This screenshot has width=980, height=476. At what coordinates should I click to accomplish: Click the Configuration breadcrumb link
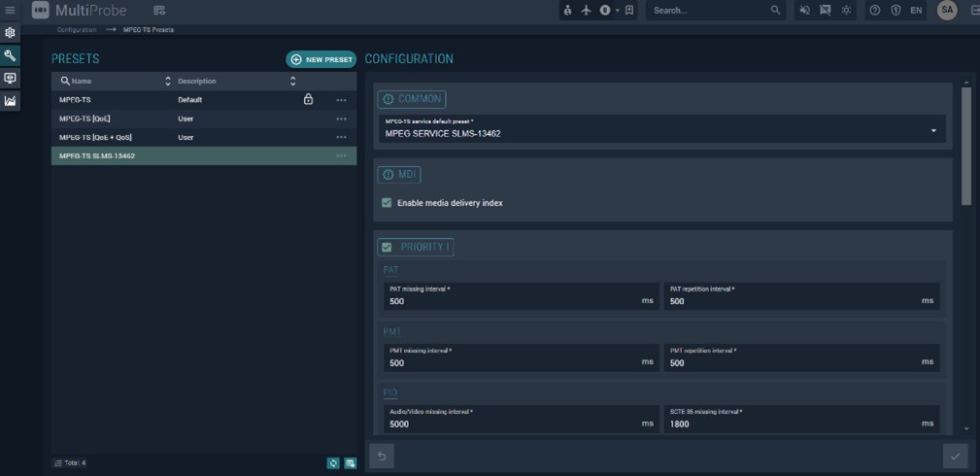coord(77,30)
